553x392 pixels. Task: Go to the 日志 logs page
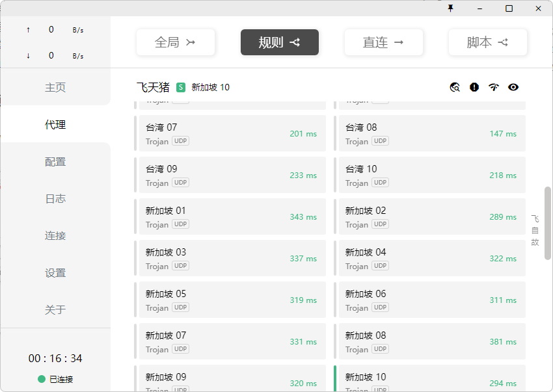click(x=55, y=199)
